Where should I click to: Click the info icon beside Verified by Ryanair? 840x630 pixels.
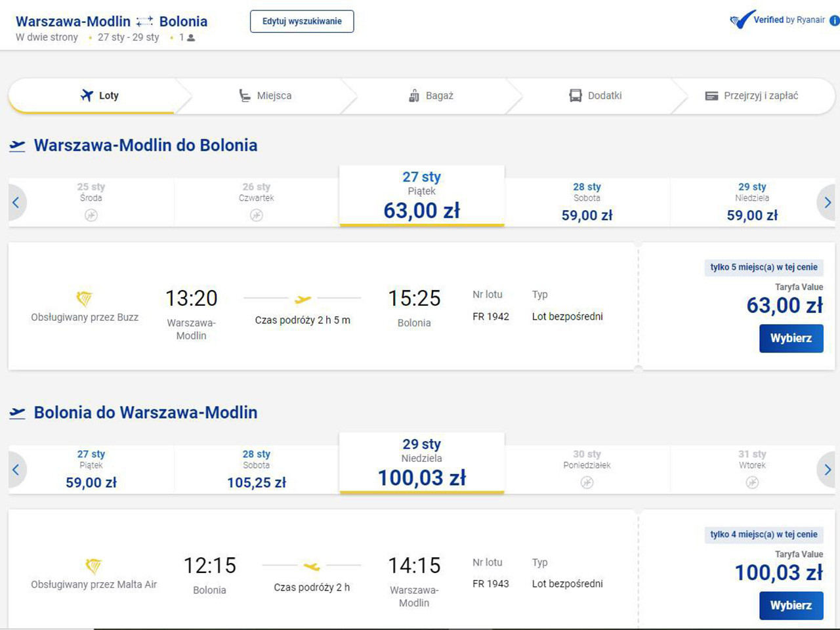pos(834,20)
